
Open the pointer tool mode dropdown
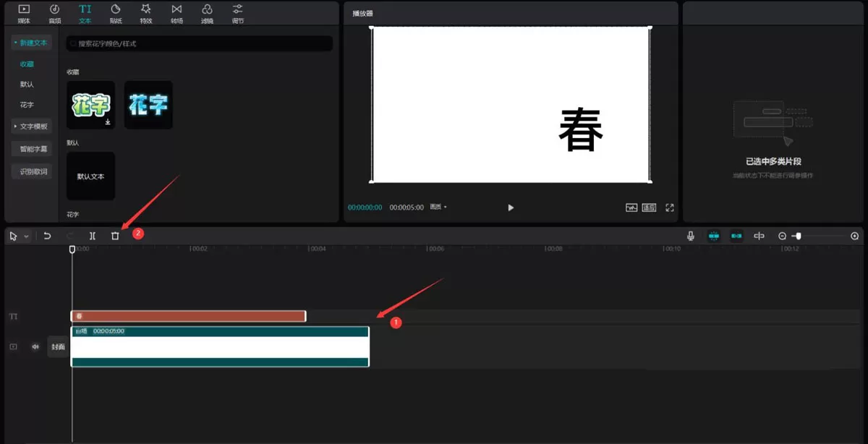(26, 236)
